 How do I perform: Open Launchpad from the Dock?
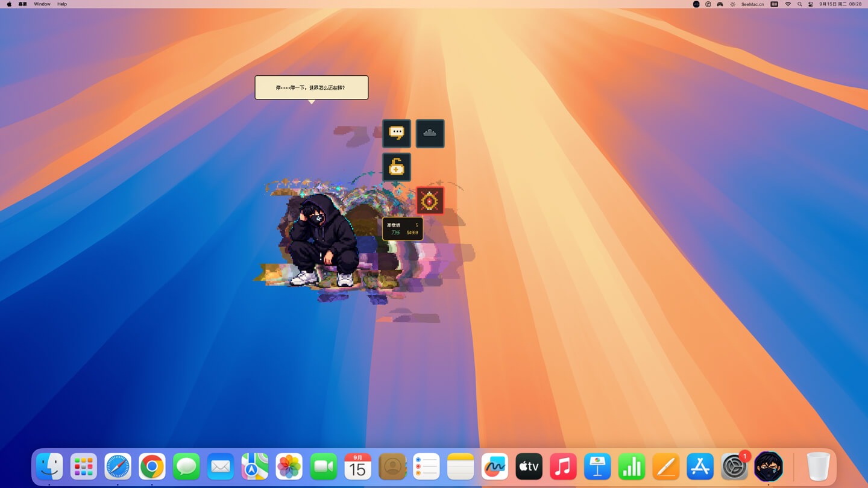[83, 467]
